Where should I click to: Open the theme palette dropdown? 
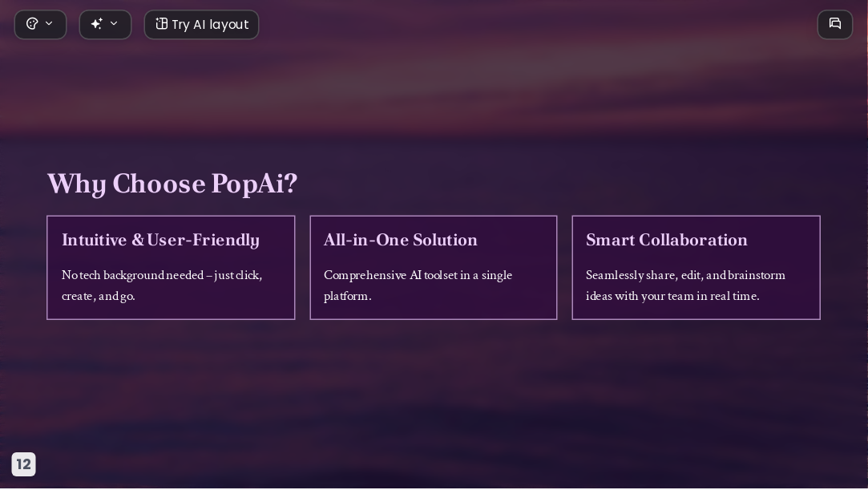(40, 24)
